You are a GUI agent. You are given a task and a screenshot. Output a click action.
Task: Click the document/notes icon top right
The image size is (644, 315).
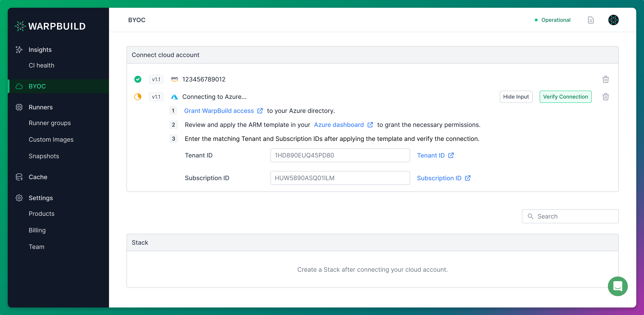click(591, 20)
